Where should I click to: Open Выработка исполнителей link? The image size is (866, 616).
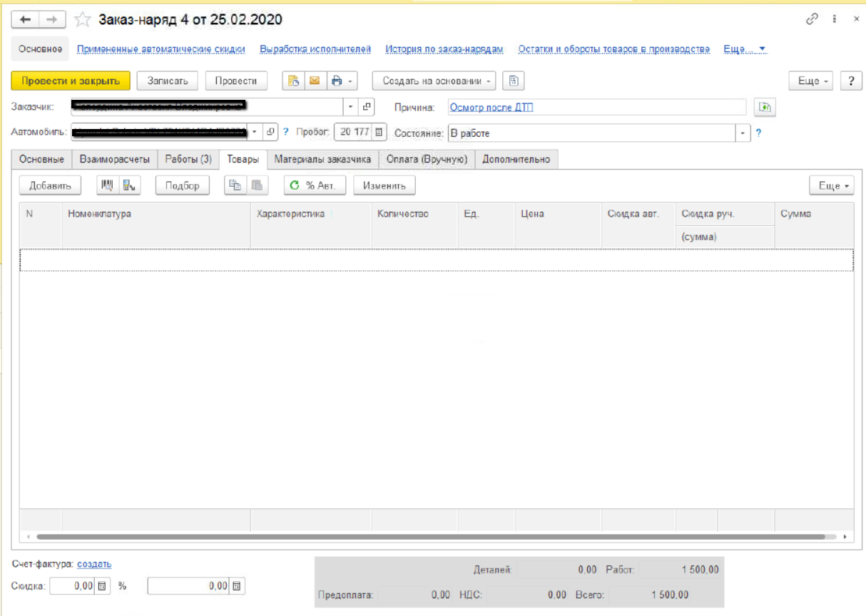tap(315, 49)
